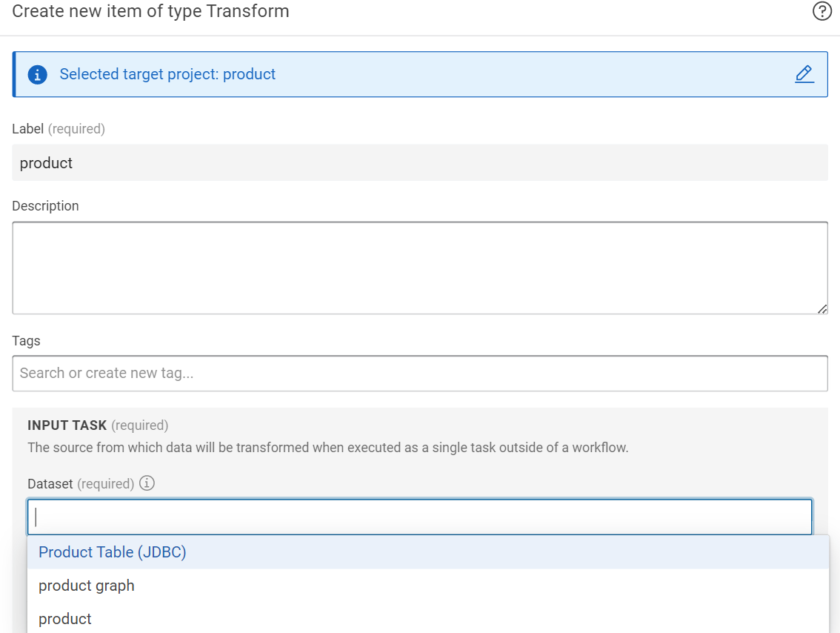Click the pencil icon to edit target project
This screenshot has width=840, height=633.
pos(804,74)
